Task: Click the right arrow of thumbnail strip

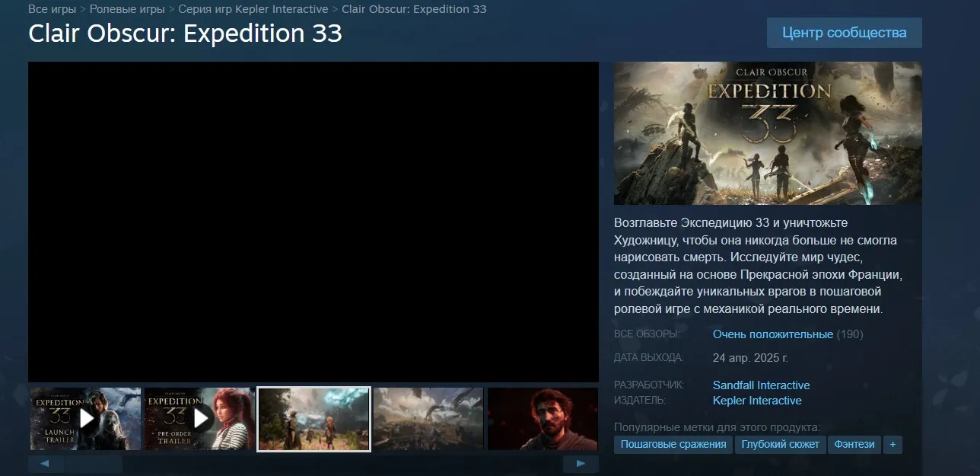Action: 581,463
